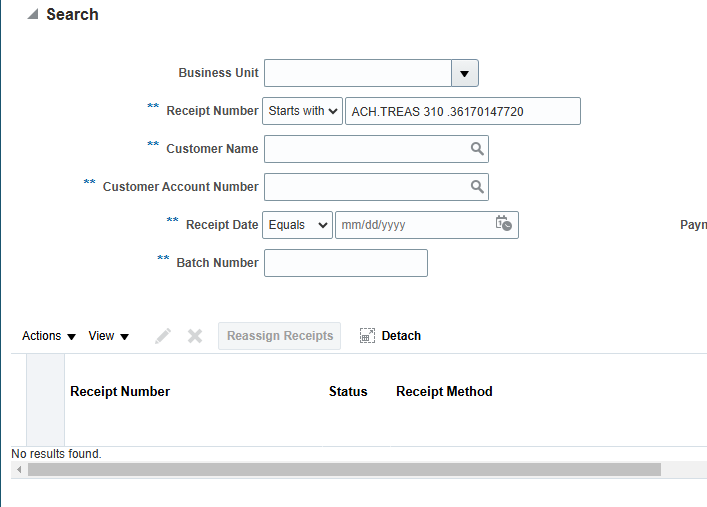Image resolution: width=707 pixels, height=507 pixels.
Task: Open the Receipt Number 'Starts with' operator dropdown
Action: pos(302,111)
